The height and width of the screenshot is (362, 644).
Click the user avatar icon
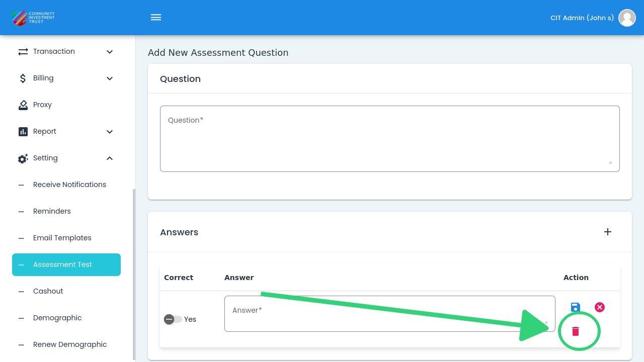pos(627,18)
